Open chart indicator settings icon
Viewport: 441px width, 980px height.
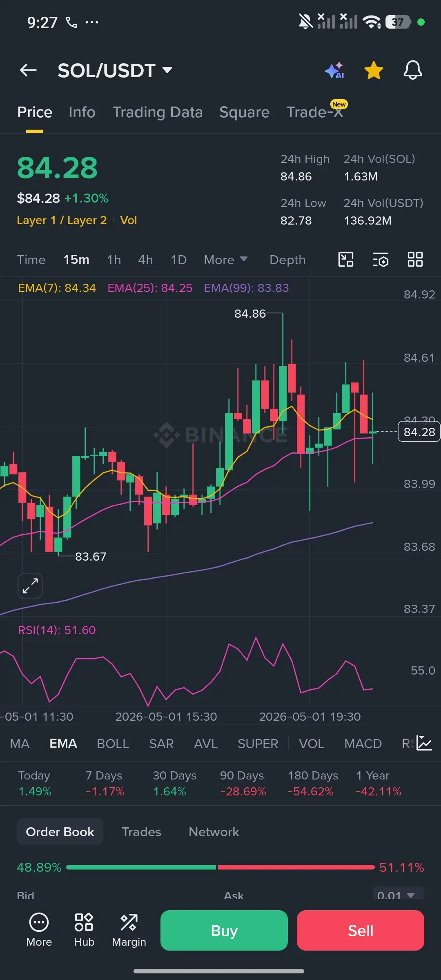tap(380, 259)
